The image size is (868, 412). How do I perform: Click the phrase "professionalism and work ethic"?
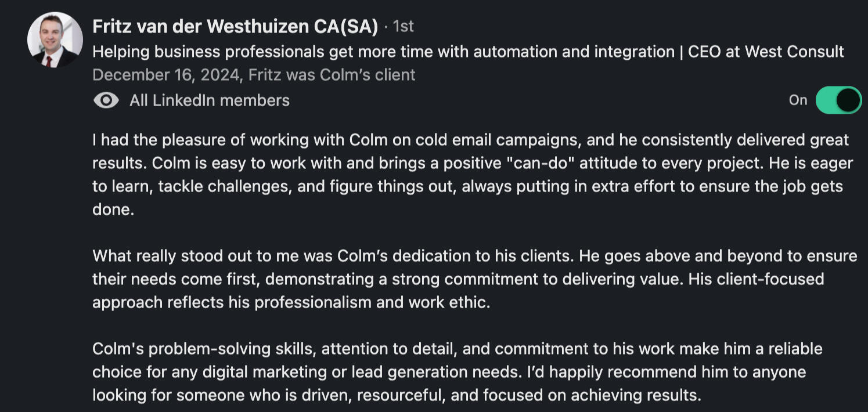click(x=372, y=302)
